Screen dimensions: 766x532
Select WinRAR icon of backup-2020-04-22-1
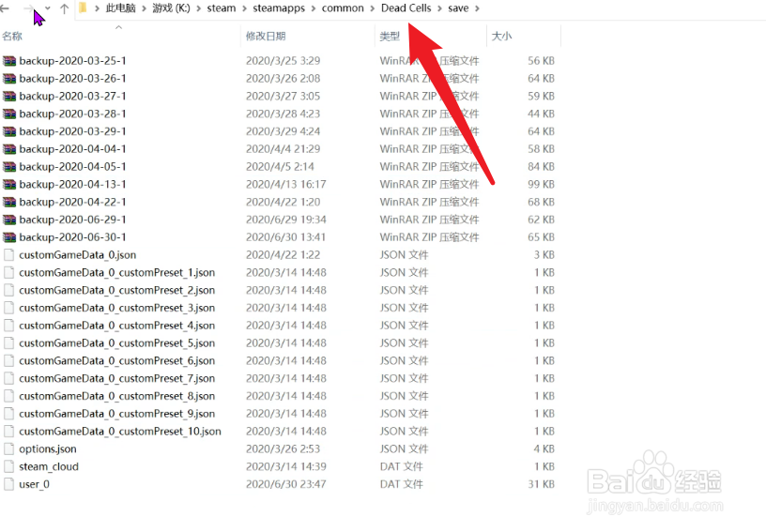coord(9,202)
